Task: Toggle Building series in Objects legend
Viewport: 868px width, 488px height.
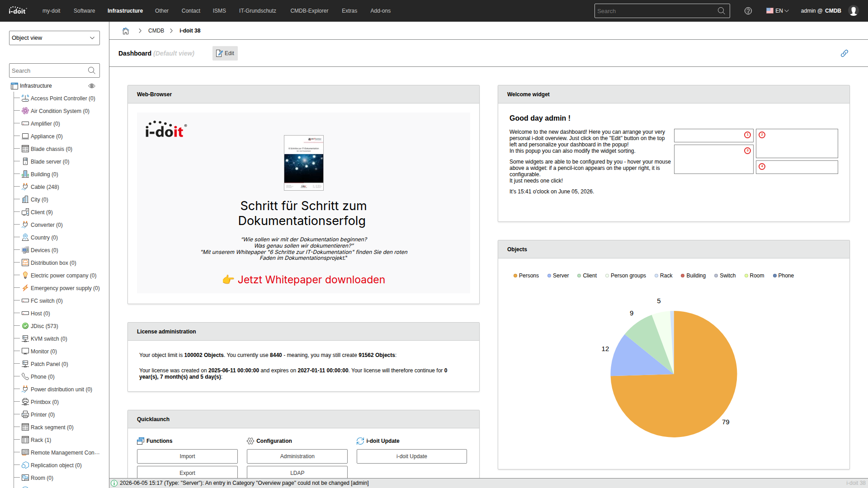Action: tap(693, 276)
